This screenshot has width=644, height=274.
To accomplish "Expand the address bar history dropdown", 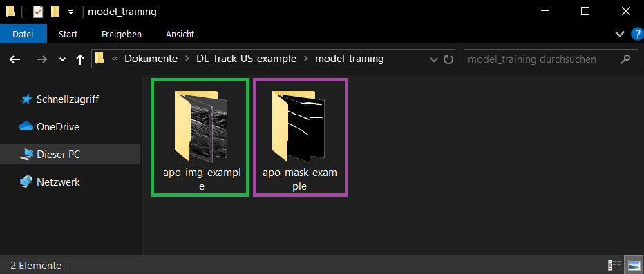I will (433, 59).
